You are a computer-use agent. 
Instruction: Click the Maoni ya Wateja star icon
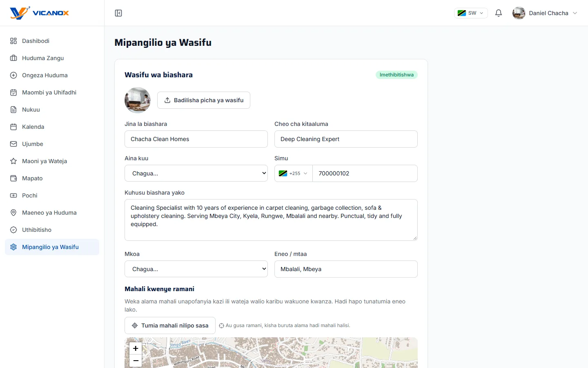tap(13, 161)
